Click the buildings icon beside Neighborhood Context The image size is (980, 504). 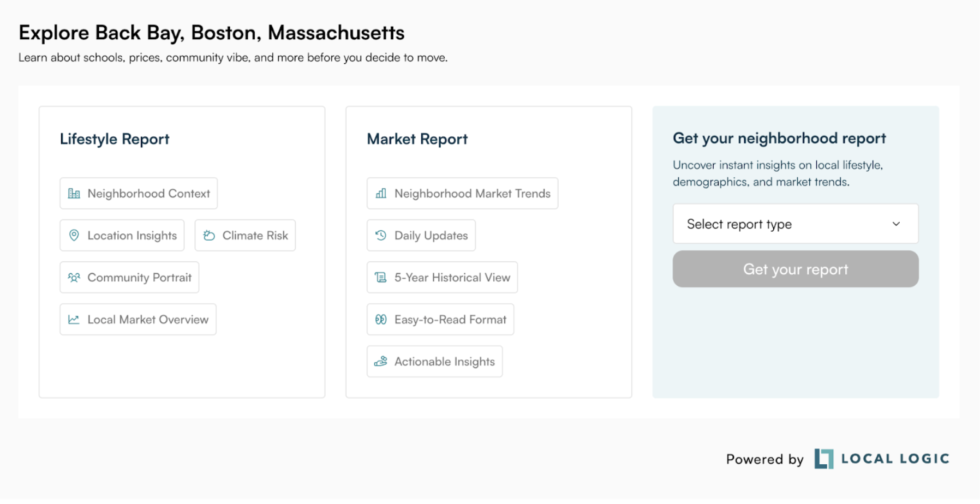coord(74,194)
